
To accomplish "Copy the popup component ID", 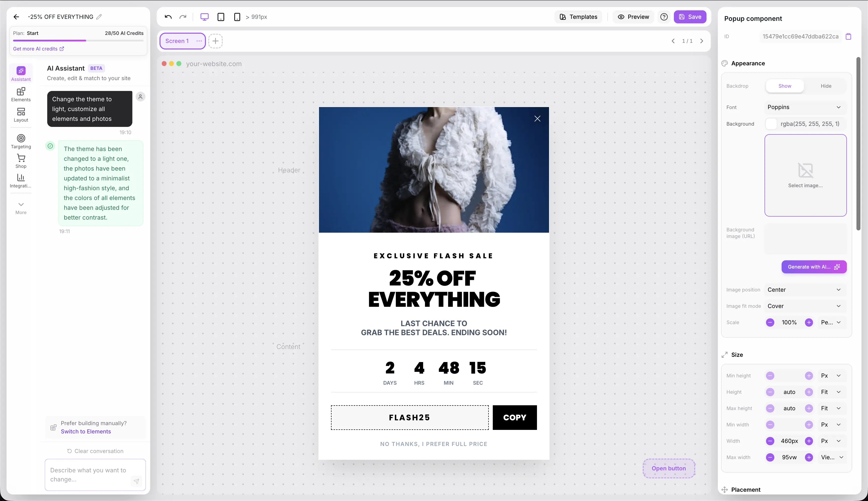I will point(848,36).
